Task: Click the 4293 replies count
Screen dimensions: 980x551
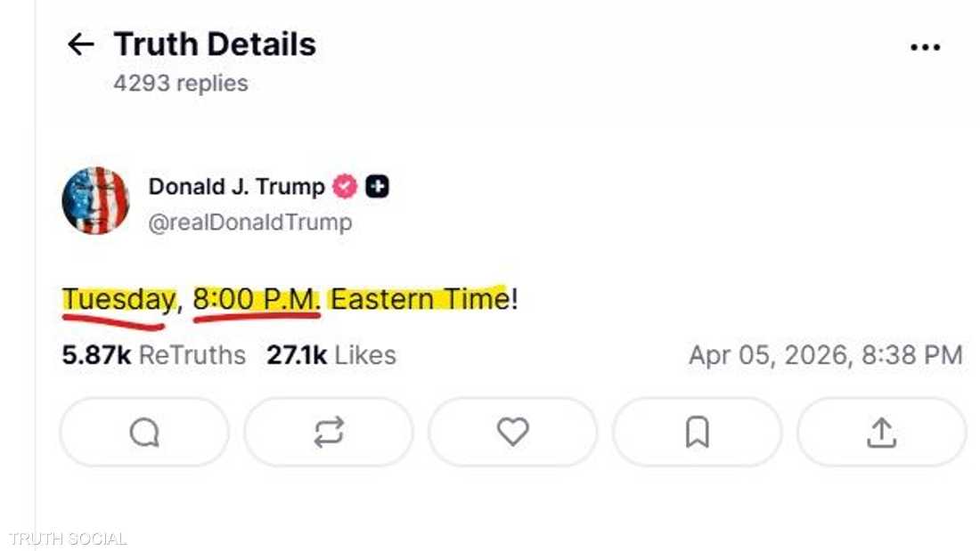Action: tap(181, 84)
